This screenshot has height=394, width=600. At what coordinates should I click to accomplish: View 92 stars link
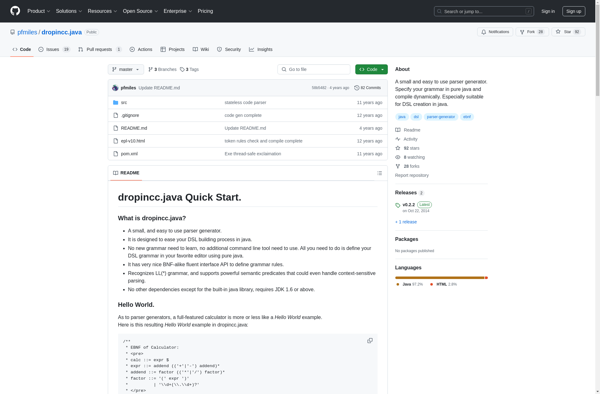click(408, 148)
